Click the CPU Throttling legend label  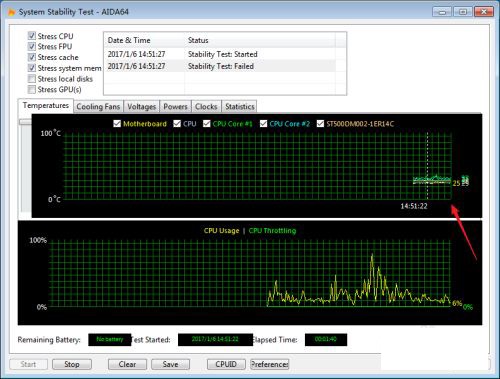coord(272,231)
